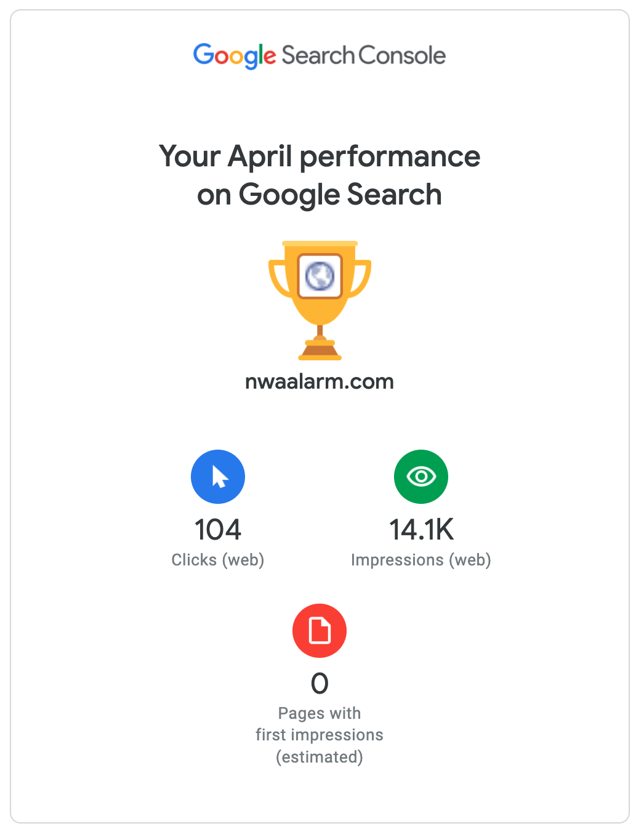The image size is (644, 834).
Task: Click the blue clicks cursor icon
Action: coord(218,477)
